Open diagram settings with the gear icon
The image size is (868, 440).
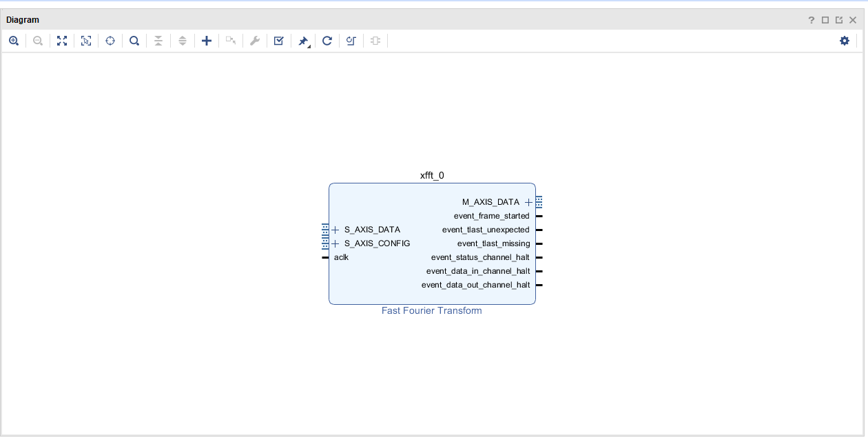click(845, 41)
